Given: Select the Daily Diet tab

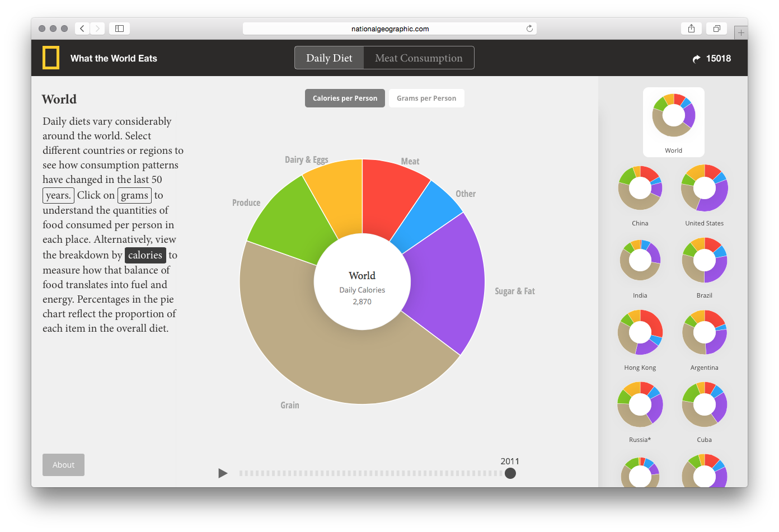Looking at the screenshot, I should pos(329,58).
